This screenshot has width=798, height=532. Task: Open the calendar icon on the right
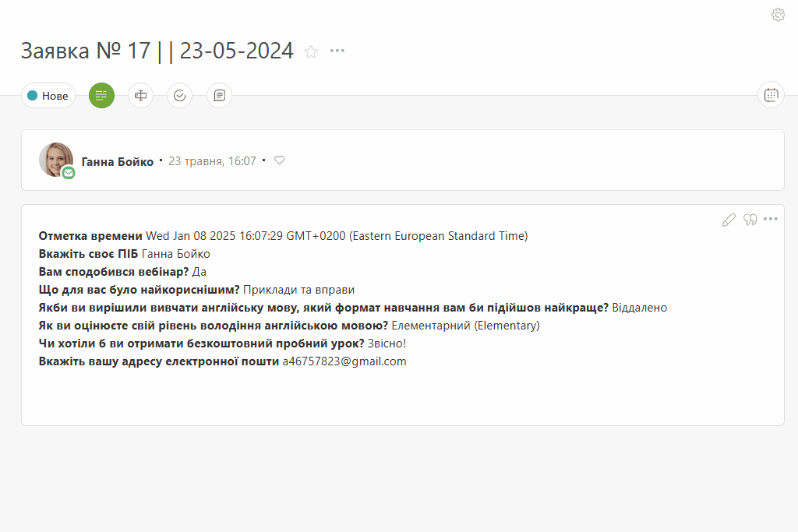(x=771, y=95)
